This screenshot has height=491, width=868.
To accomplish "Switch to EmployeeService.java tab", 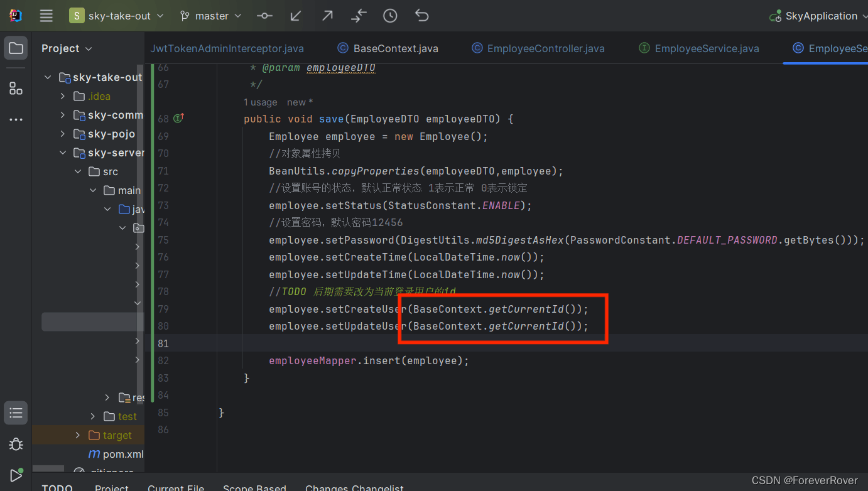I will [x=699, y=48].
